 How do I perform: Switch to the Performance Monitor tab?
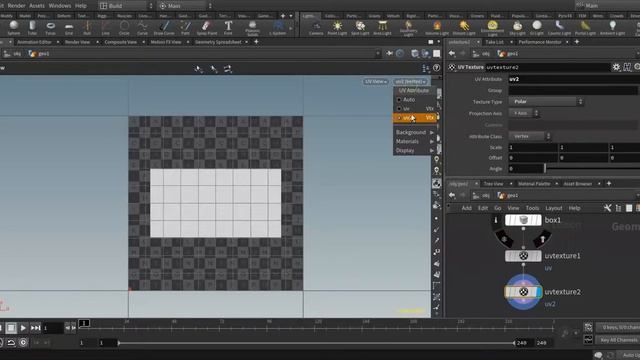point(540,42)
